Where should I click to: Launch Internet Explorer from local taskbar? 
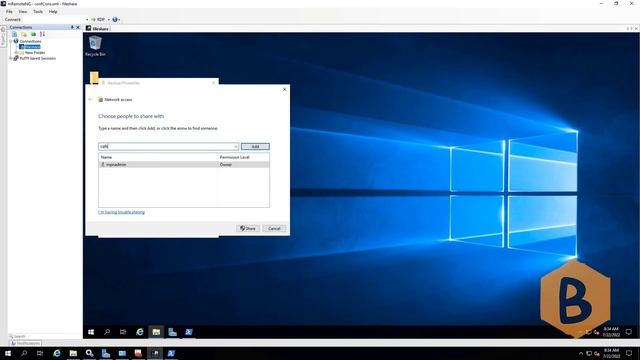coord(57,353)
